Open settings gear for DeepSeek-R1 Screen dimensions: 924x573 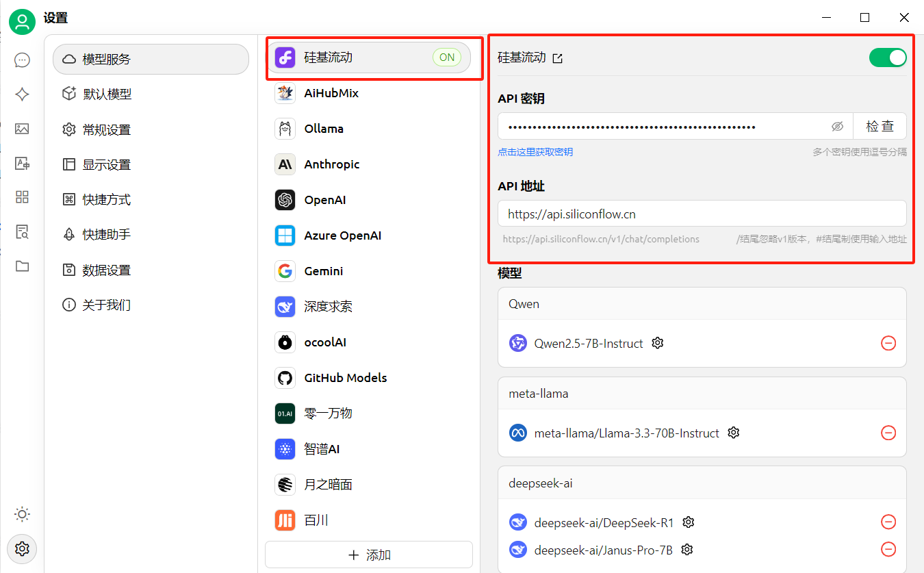pyautogui.click(x=689, y=522)
